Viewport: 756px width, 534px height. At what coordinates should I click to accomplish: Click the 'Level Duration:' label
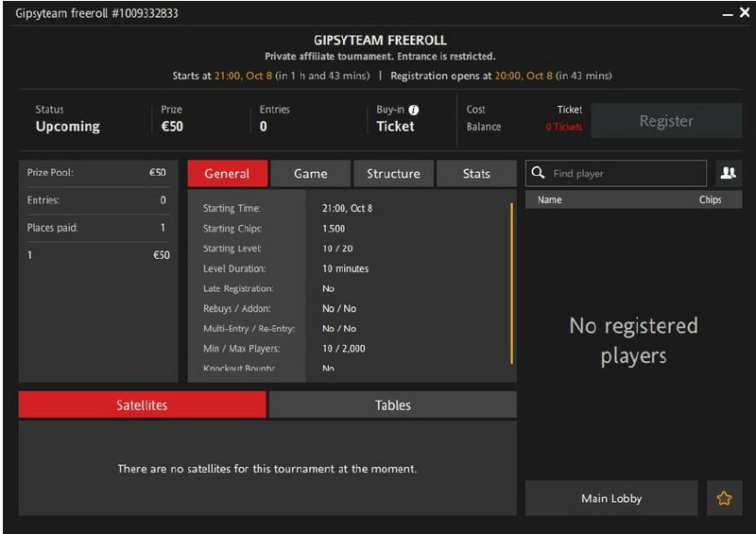click(234, 268)
